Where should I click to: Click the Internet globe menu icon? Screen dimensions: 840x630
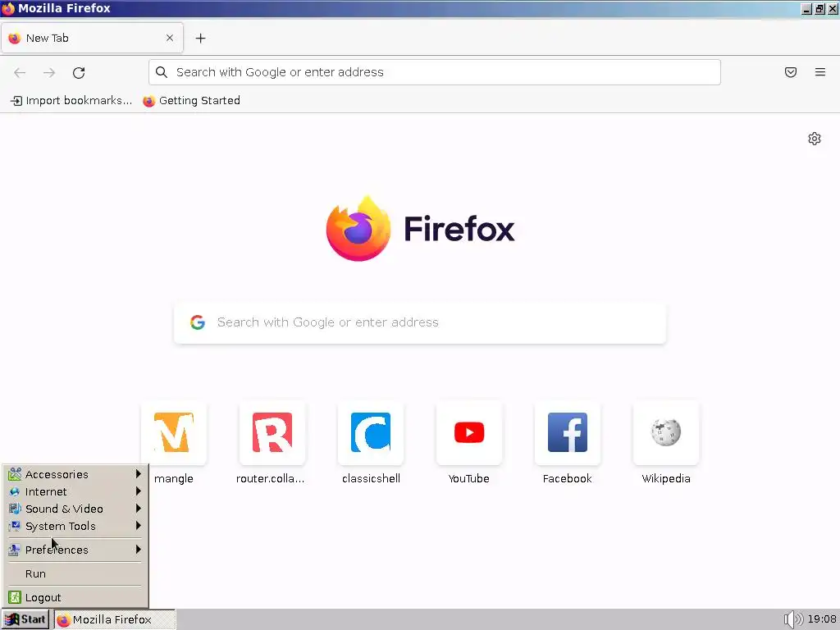15,491
